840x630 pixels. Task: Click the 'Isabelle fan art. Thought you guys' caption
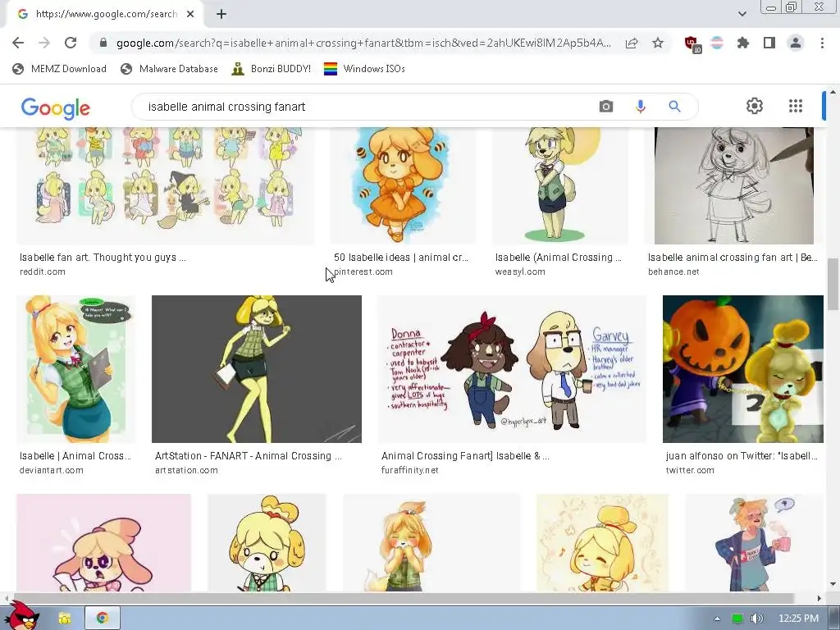coord(103,257)
